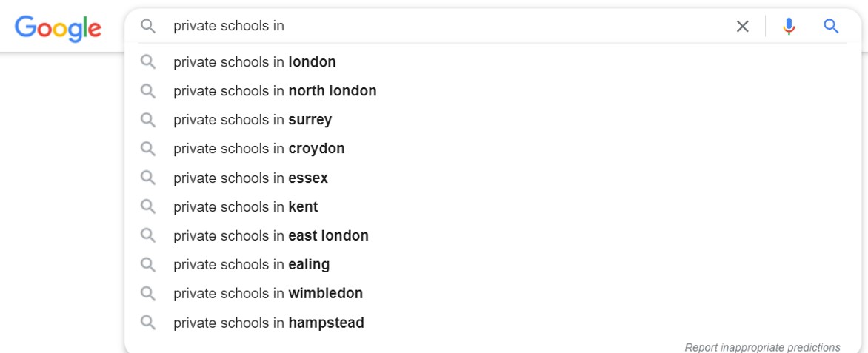The height and width of the screenshot is (353, 868).
Task: Choose suggestion 'private schools in wimbledon'
Action: point(493,293)
